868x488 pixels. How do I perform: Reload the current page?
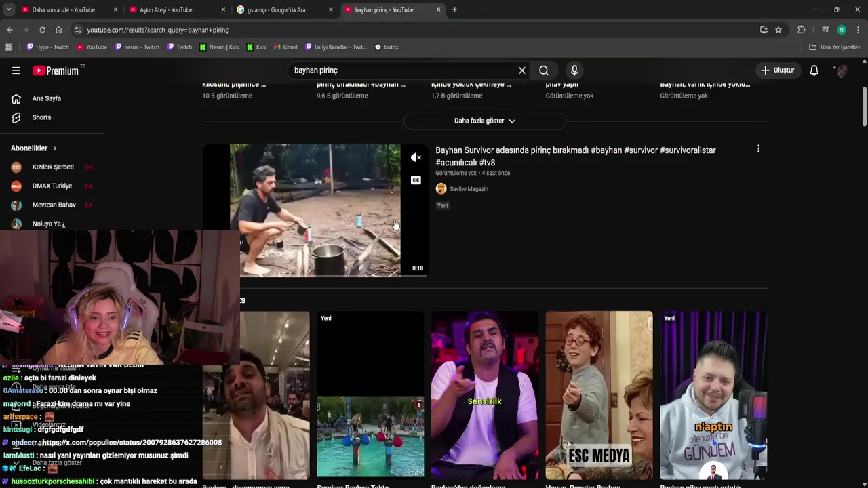(x=42, y=30)
